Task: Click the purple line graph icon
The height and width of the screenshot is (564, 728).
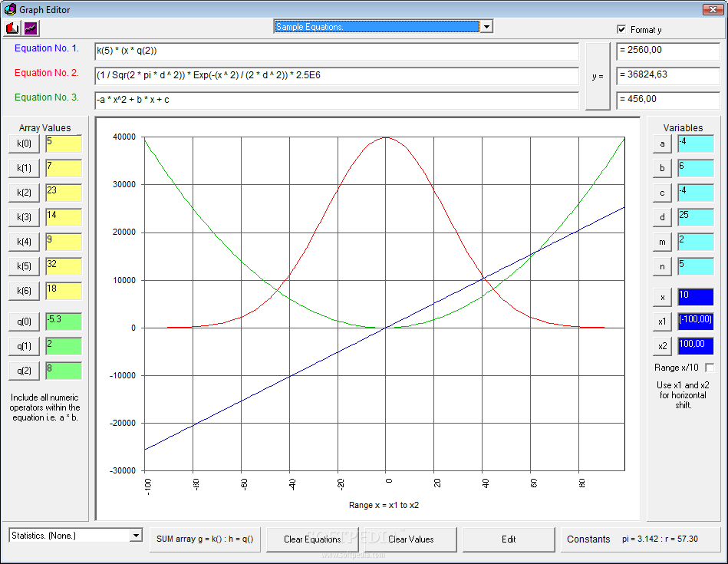Action: (31, 28)
